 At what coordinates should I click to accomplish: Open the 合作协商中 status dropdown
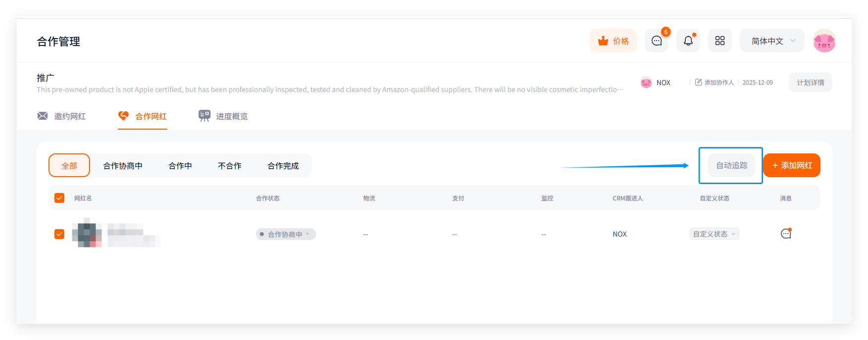click(x=286, y=234)
